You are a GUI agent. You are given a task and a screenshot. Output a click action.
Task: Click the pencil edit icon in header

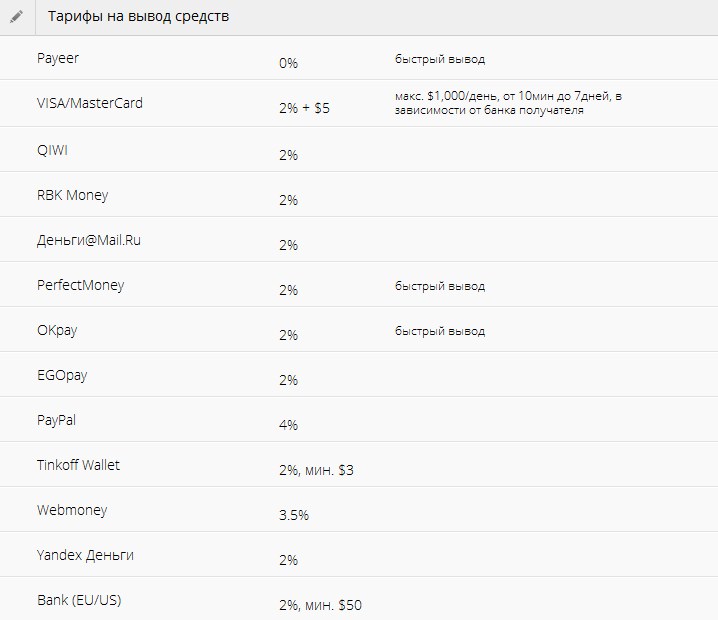(x=16, y=17)
